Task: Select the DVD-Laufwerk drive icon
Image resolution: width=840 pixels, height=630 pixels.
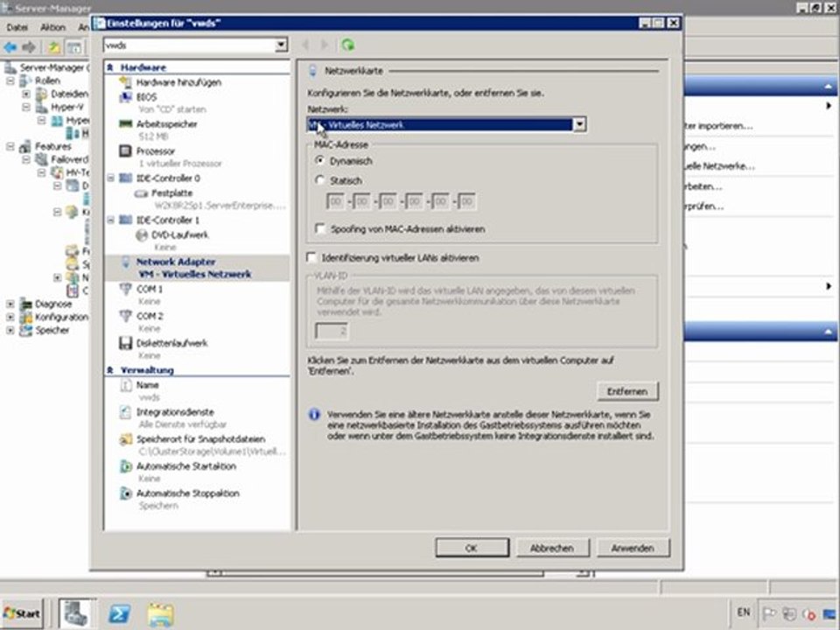Action: [142, 234]
